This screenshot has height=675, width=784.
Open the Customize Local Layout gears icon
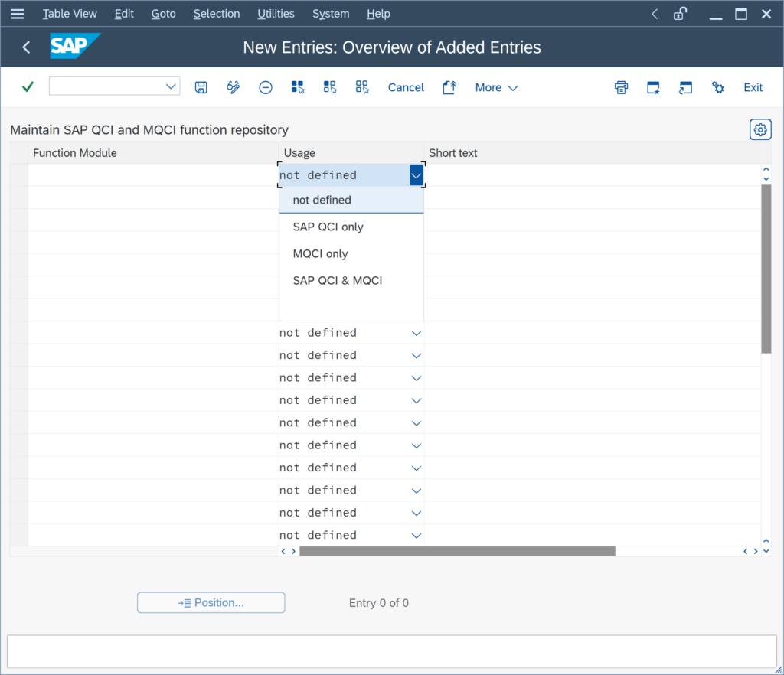(717, 87)
